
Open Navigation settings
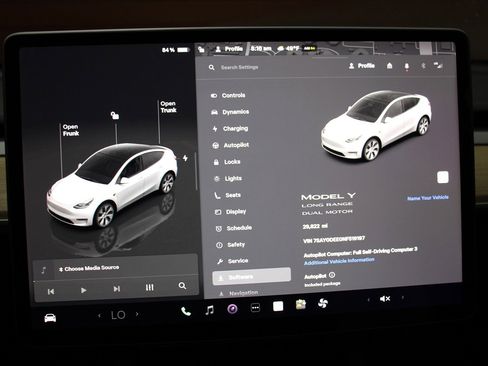tap(239, 293)
